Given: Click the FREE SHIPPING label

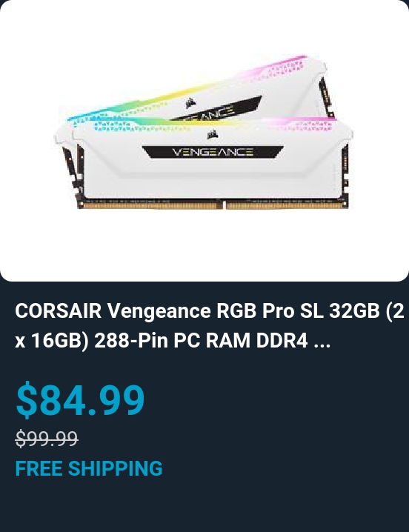Looking at the screenshot, I should tap(89, 468).
